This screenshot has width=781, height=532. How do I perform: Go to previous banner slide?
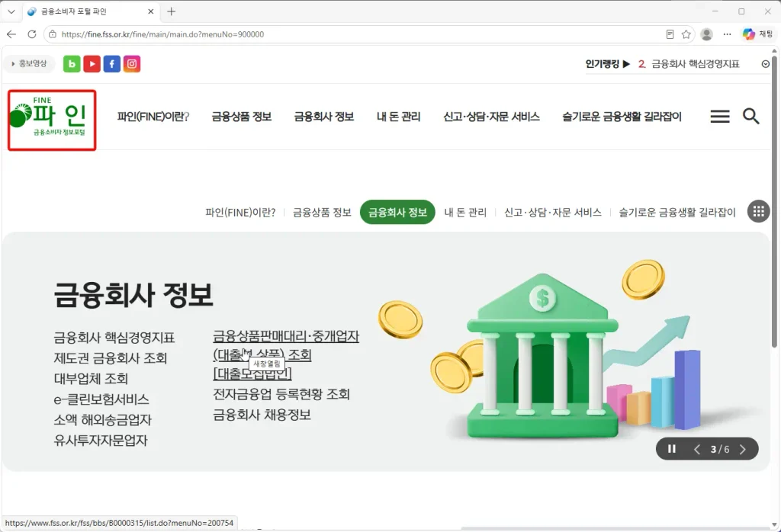pos(697,450)
